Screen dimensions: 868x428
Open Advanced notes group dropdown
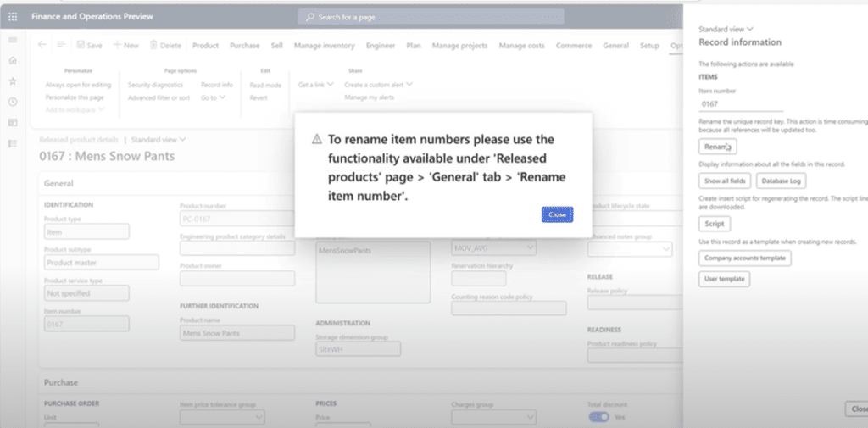point(630,250)
